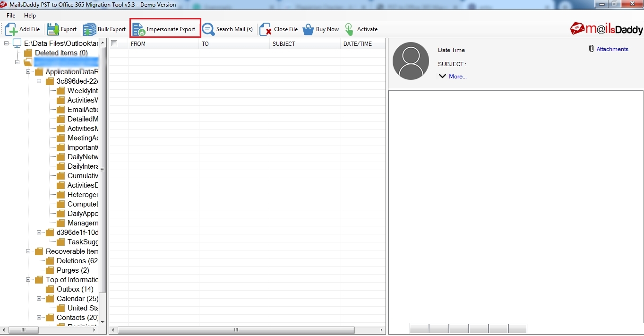The image size is (644, 336).
Task: Click the Activate icon
Action: point(349,29)
